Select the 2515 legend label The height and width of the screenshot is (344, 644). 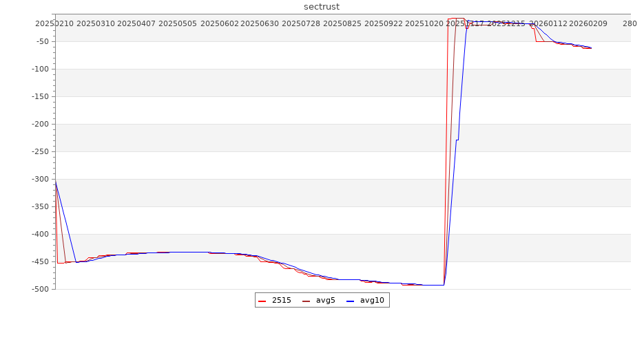tap(281, 301)
